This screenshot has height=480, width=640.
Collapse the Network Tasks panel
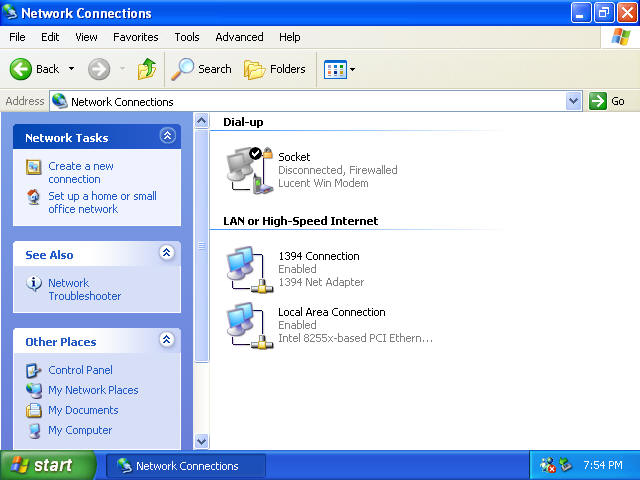click(x=167, y=137)
